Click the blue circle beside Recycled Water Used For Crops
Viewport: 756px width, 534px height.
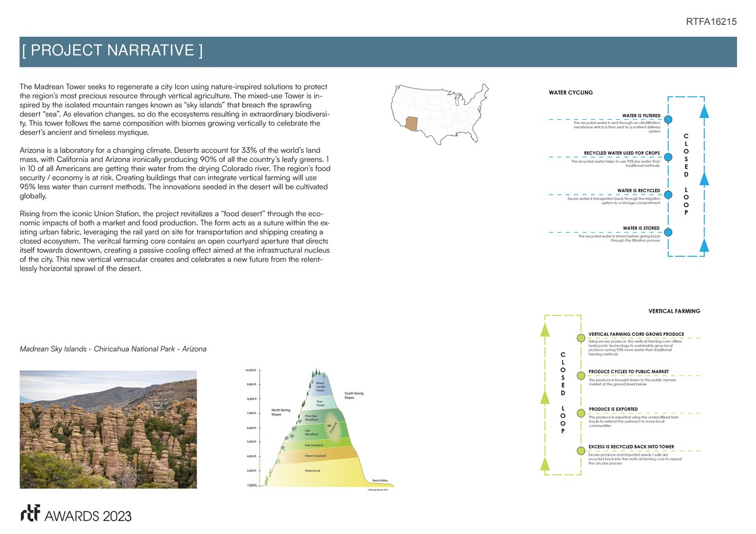668,157
